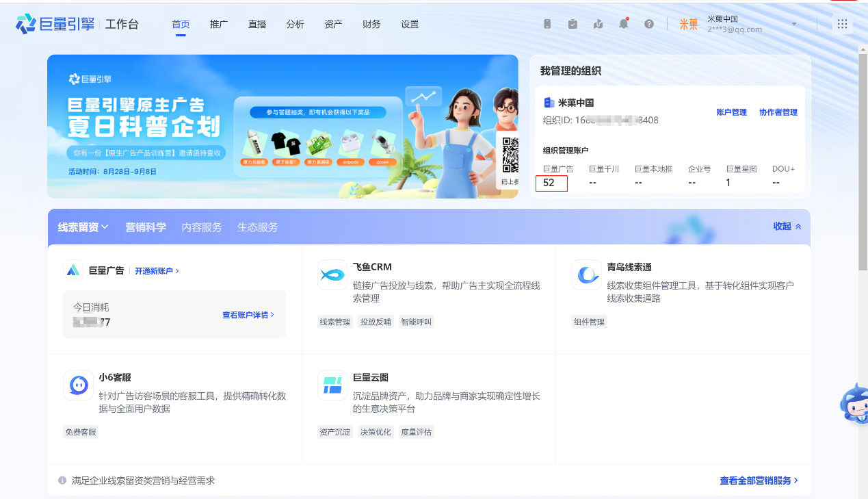
Task: Click the 组件管理 tag under 青鸟线索通
Action: click(589, 322)
